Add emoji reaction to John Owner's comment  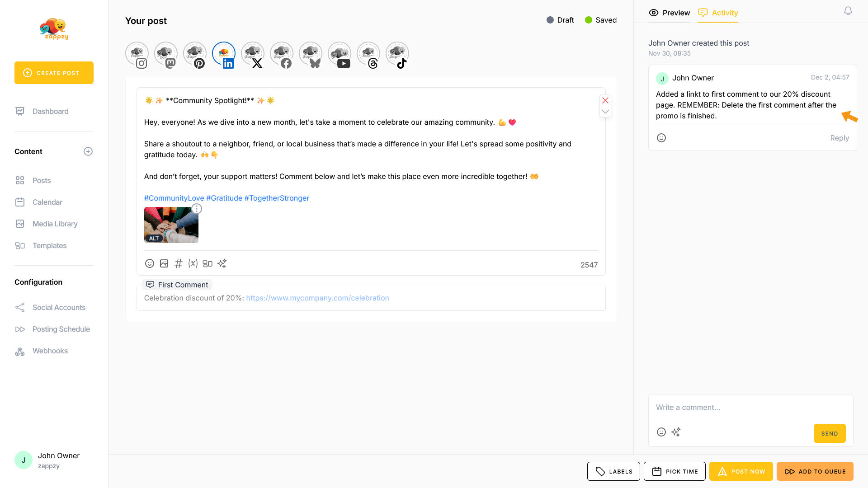(661, 138)
